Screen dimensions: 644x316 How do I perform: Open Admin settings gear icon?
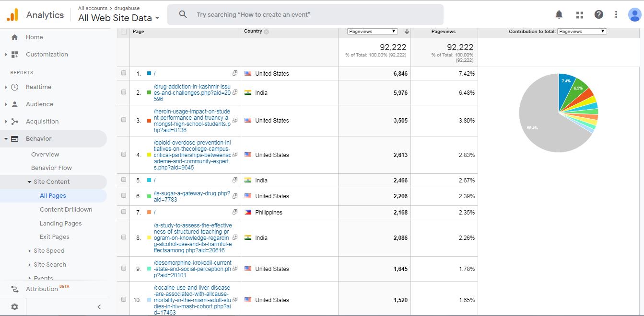tap(14, 307)
